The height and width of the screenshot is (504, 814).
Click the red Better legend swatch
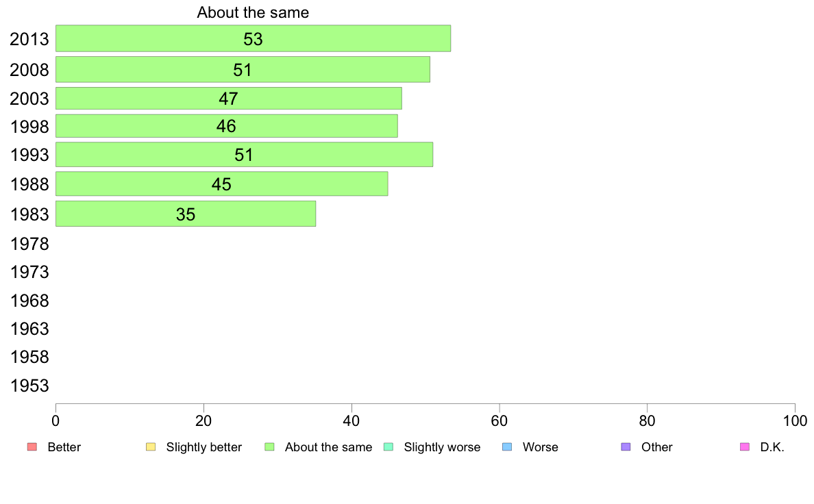click(32, 447)
